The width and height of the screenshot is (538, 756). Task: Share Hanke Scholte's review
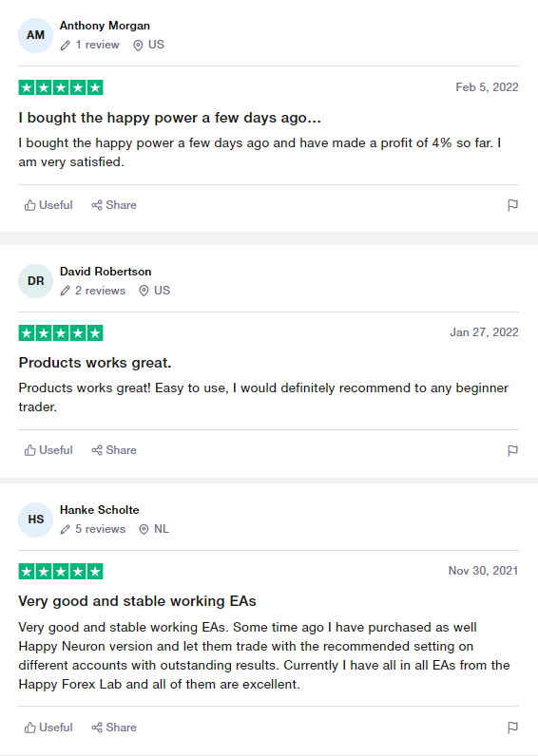(114, 728)
